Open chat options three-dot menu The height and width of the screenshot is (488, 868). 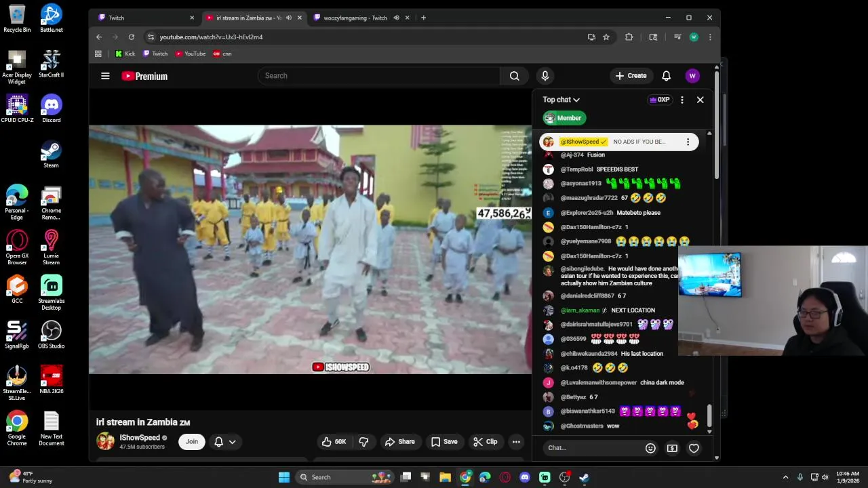(x=682, y=100)
